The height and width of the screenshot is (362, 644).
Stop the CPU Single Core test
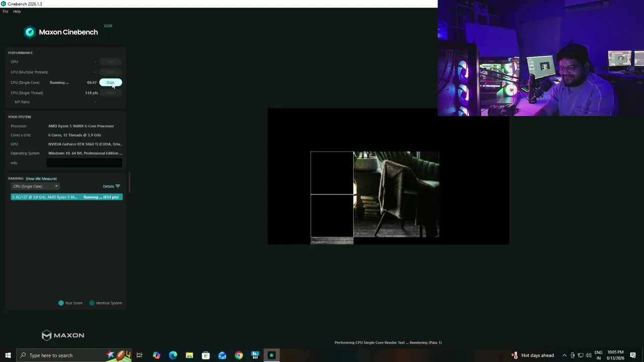[110, 82]
